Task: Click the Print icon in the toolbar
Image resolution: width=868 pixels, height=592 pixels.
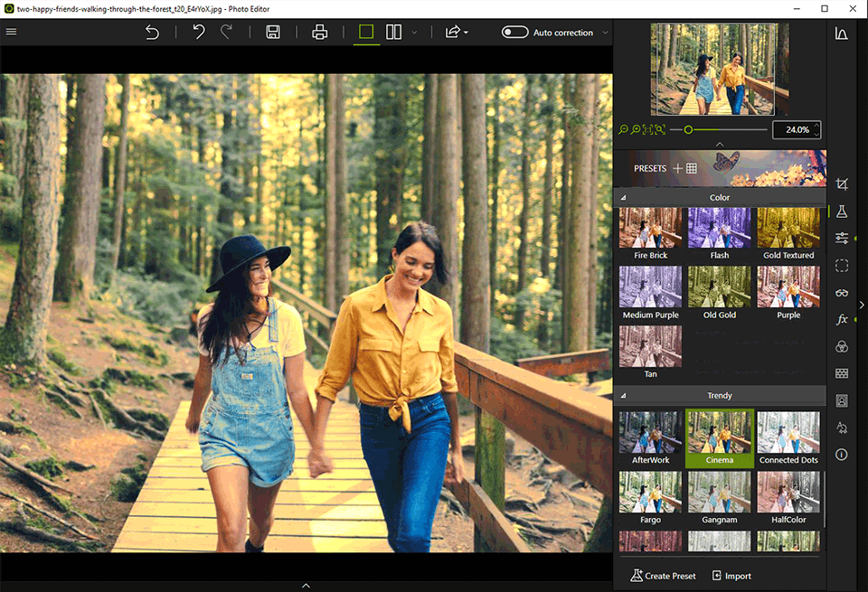Action: tap(320, 31)
